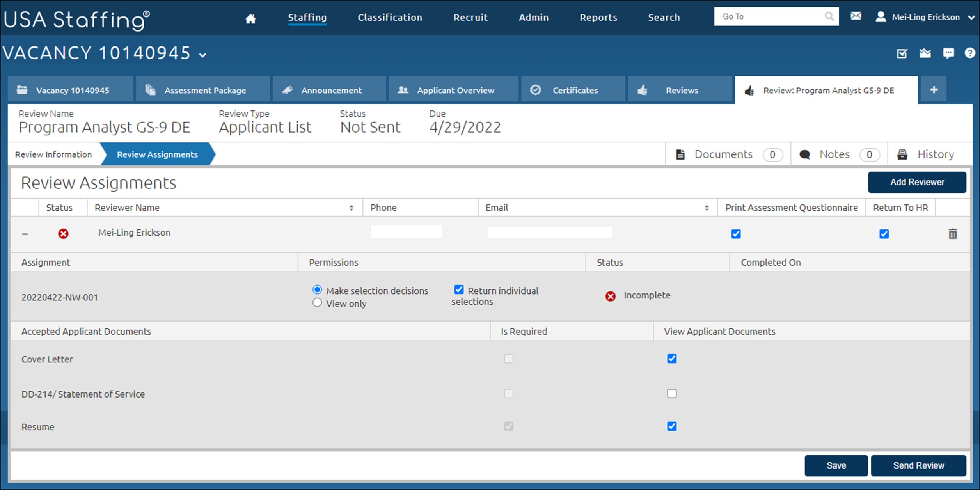The height and width of the screenshot is (490, 980).
Task: Enable viewing DD-214/ Statement of Service documents
Action: (x=672, y=393)
